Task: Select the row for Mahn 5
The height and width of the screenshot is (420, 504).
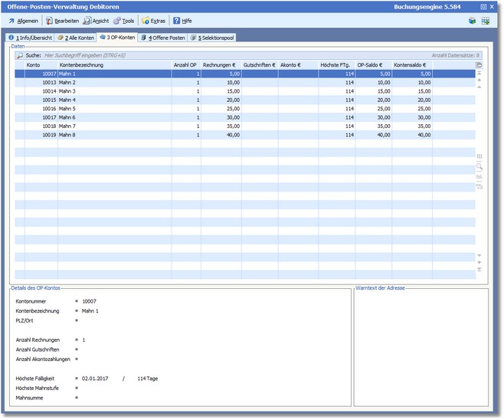Action: (x=115, y=108)
